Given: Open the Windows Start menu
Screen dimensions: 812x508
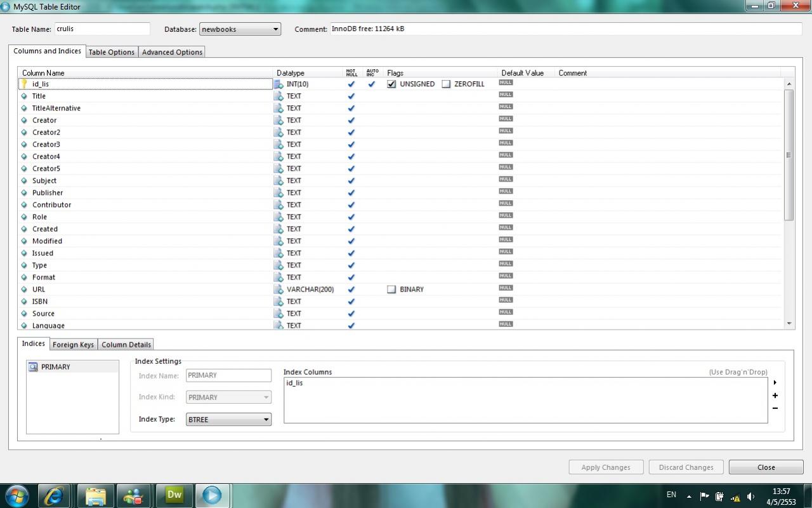Looking at the screenshot, I should (x=16, y=495).
